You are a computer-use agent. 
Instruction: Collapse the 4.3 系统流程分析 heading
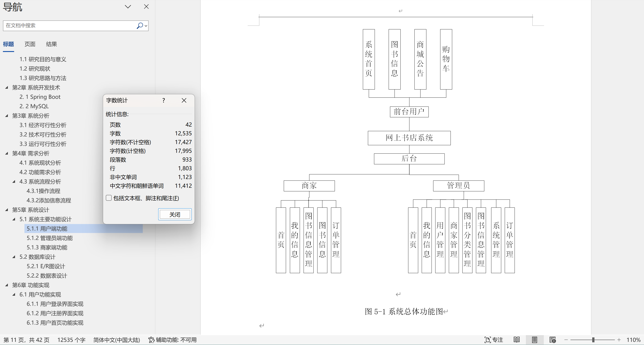(x=14, y=182)
